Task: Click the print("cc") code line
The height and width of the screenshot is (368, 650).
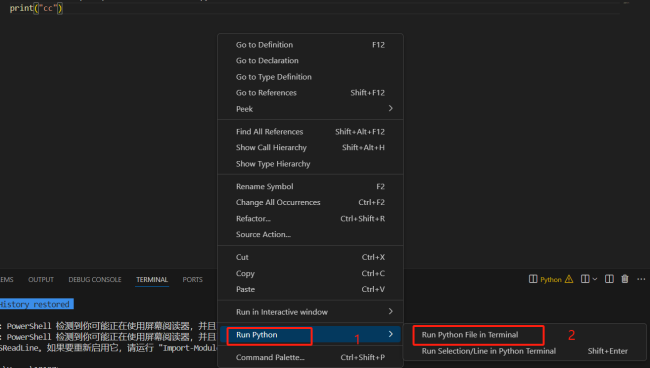Action: coord(36,8)
